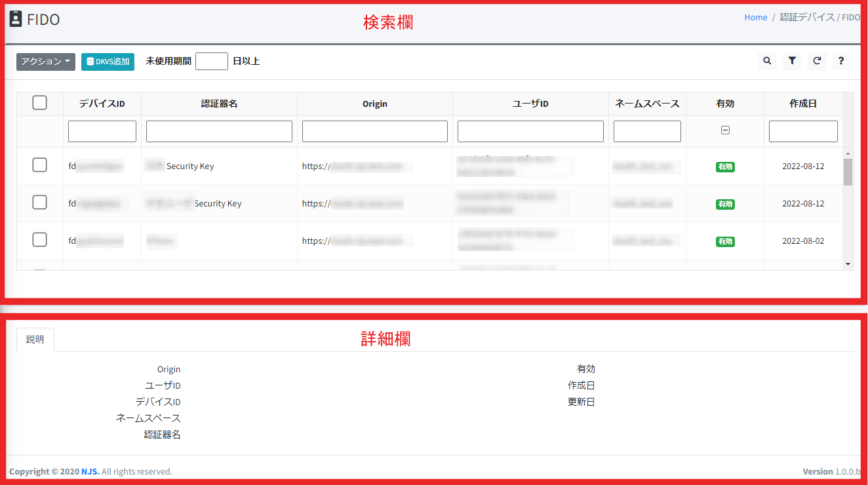
Task: Sort by ユーザID column header
Action: click(x=530, y=104)
